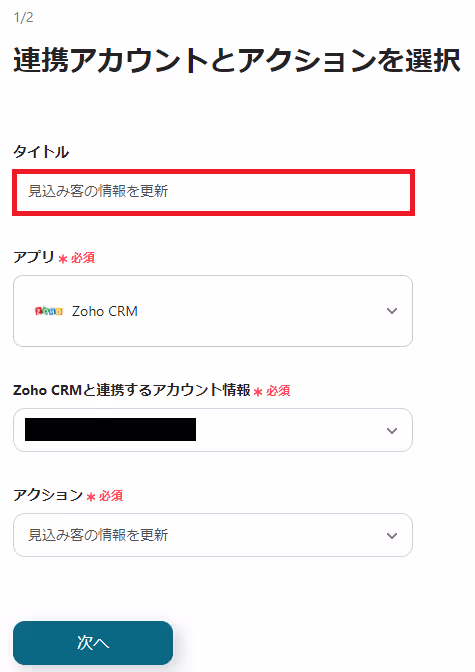Screen dimensions: 475x672
Task: Click the アプリ field label
Action: [34, 257]
